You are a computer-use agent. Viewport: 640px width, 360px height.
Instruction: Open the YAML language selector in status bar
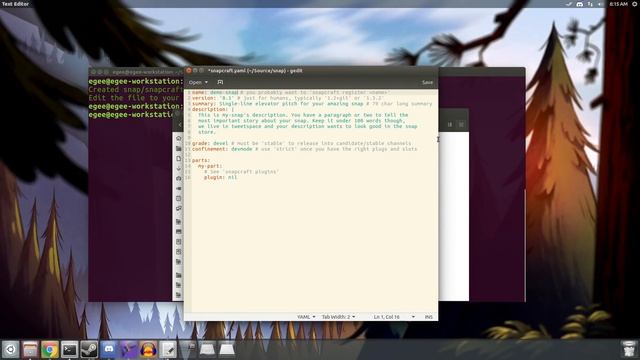pyautogui.click(x=306, y=317)
